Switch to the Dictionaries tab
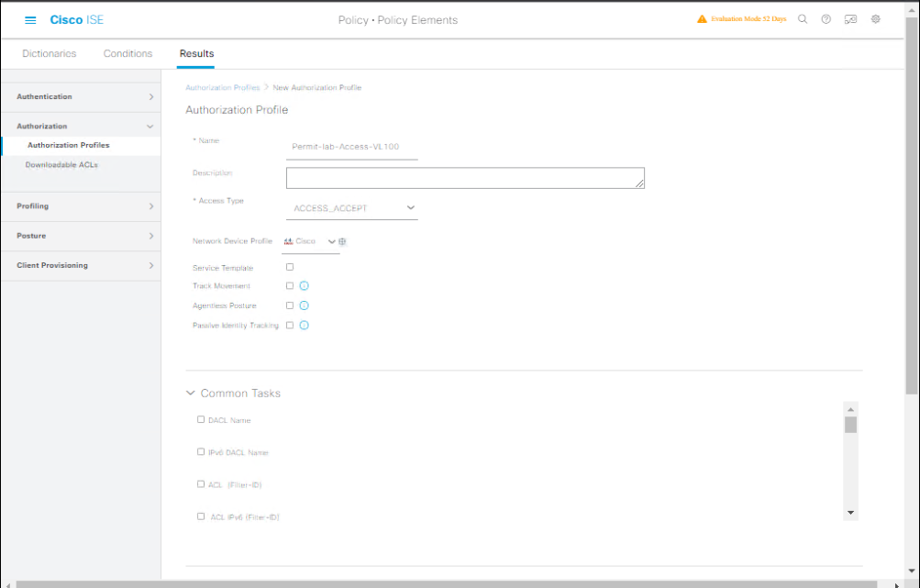 (50, 53)
